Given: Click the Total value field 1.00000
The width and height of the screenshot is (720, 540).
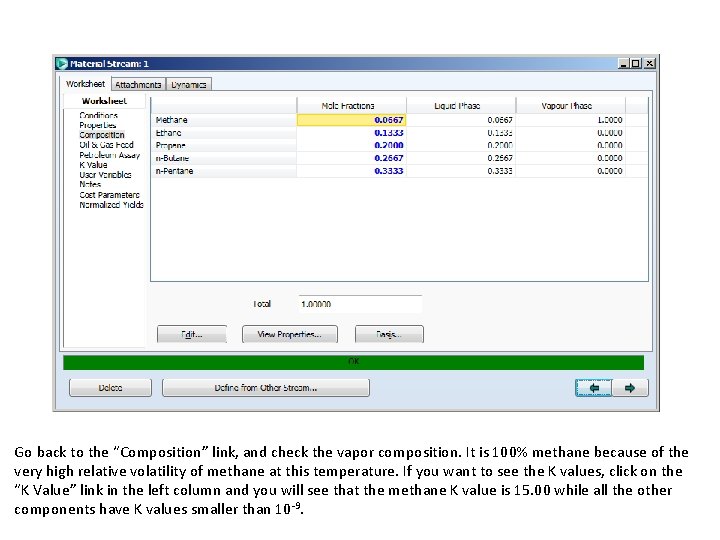Looking at the screenshot, I should [x=360, y=304].
